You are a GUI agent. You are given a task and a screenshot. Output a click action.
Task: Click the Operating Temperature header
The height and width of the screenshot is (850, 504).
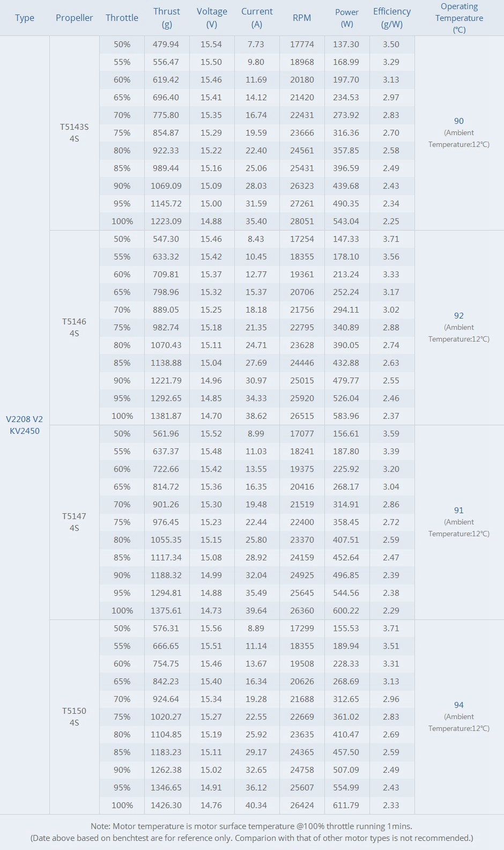(459, 18)
